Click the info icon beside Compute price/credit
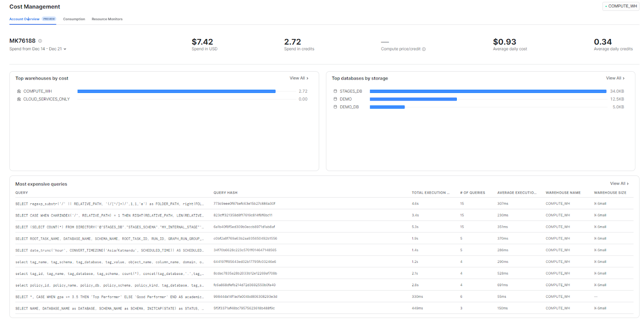 click(424, 49)
